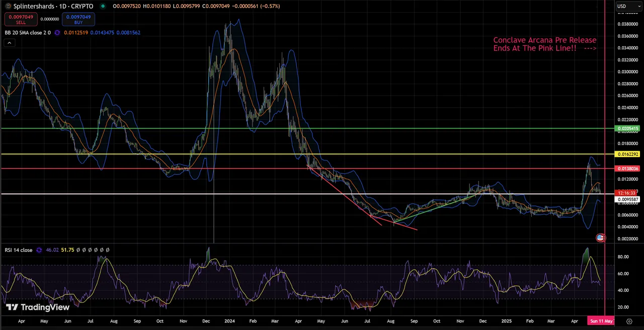Click the green 0.0205415 price label
Viewport: 644px width, 330px height.
point(628,128)
